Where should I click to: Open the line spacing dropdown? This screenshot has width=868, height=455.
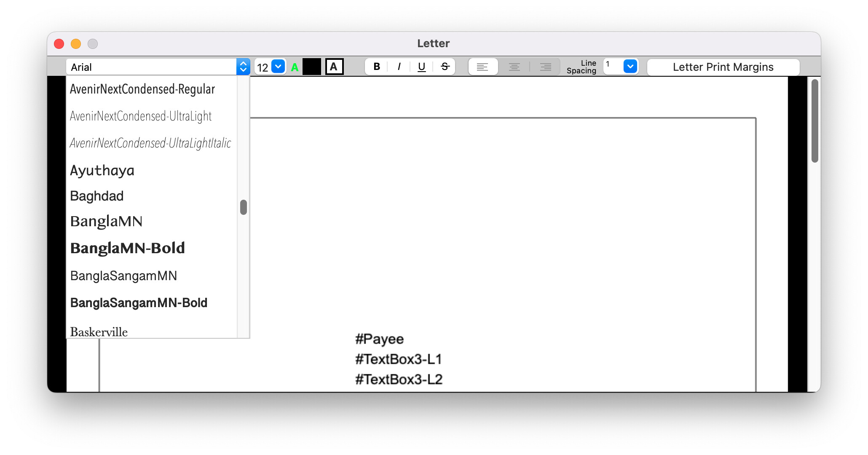pyautogui.click(x=630, y=67)
